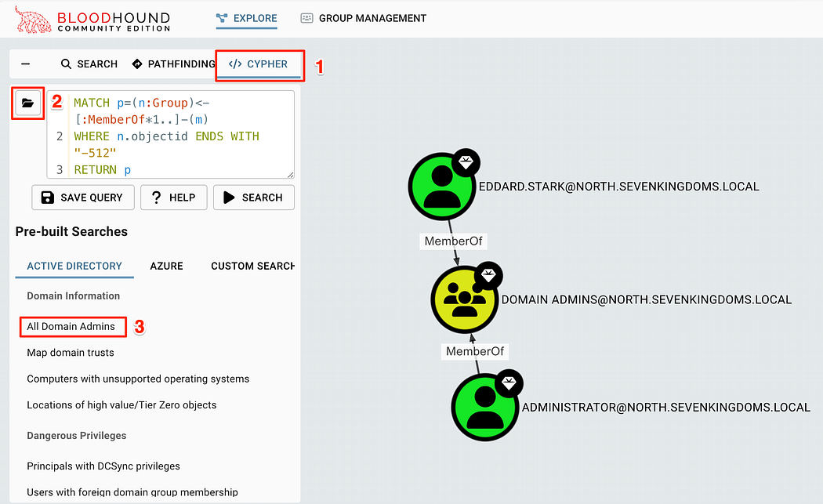Click MemberOf edge from Administrator
The height and width of the screenshot is (504, 823).
click(475, 351)
